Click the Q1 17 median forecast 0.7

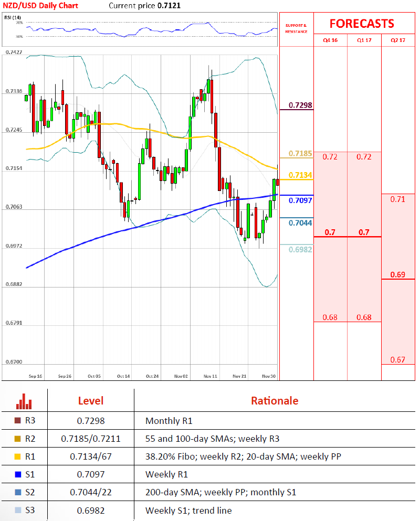click(364, 232)
